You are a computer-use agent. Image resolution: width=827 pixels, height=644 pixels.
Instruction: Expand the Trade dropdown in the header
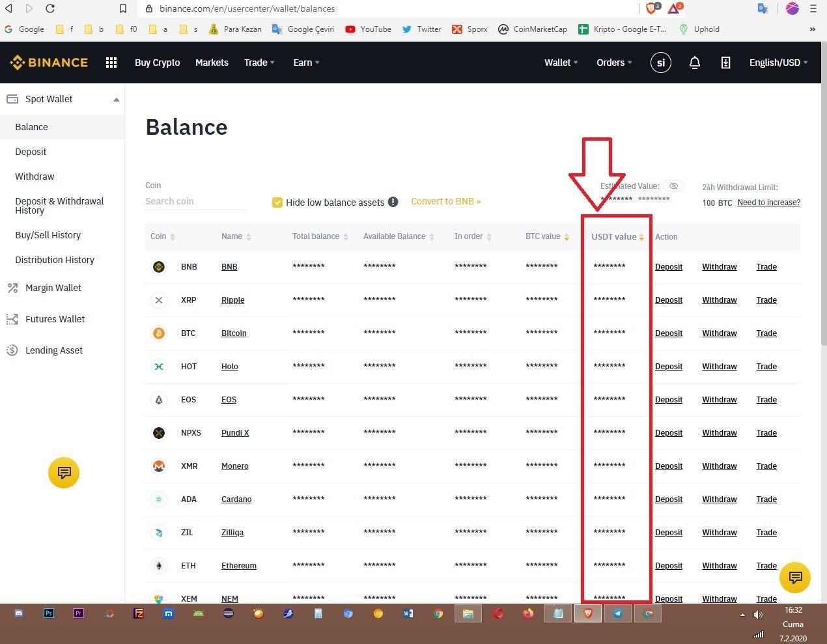point(259,63)
